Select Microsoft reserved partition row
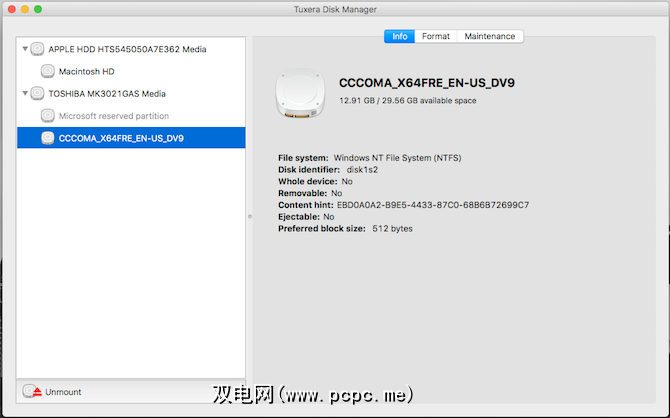The width and height of the screenshot is (670, 418). [x=131, y=116]
